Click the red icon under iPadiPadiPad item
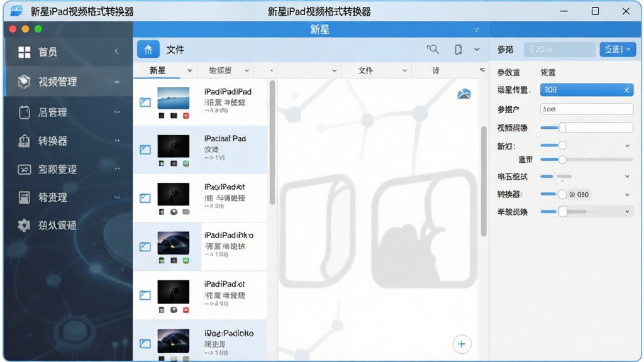The width and height of the screenshot is (644, 362). point(186,116)
